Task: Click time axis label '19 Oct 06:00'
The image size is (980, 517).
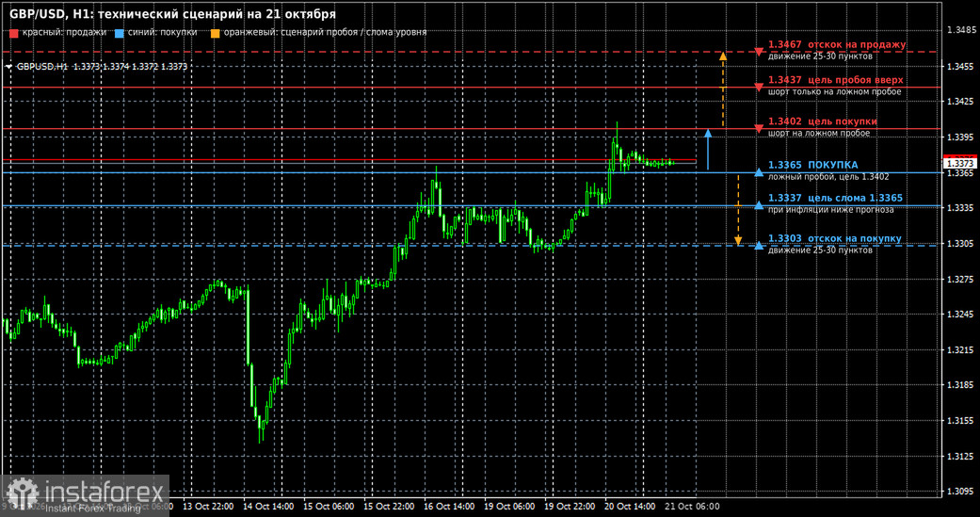Action: [x=509, y=506]
